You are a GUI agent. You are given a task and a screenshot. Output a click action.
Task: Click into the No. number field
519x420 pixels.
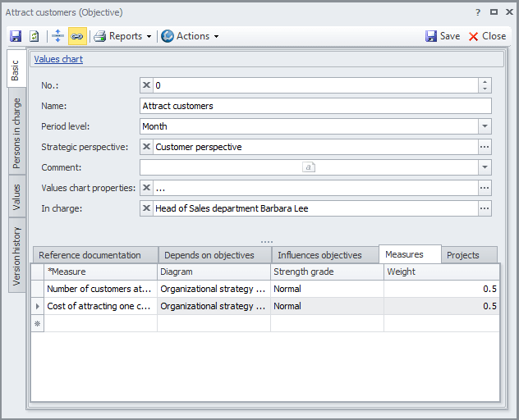click(315, 85)
